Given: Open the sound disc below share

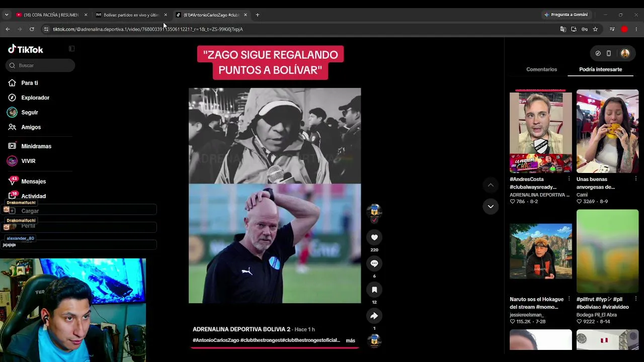Looking at the screenshot, I should 374,340.
